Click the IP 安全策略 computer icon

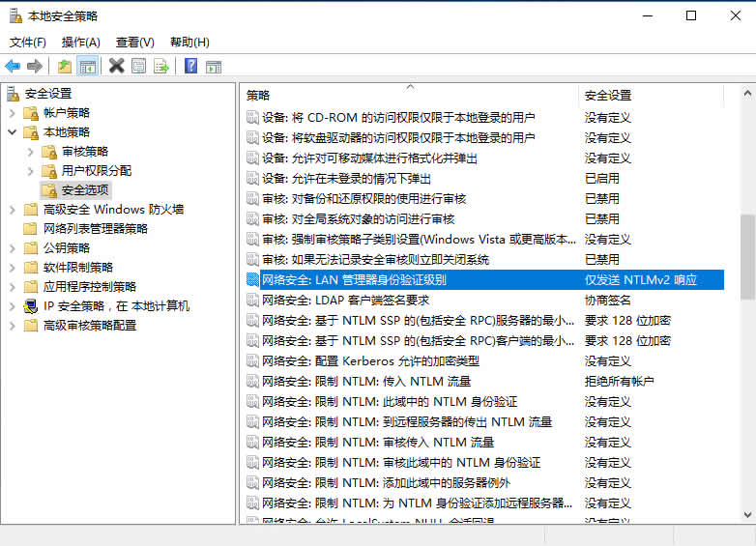(31, 306)
